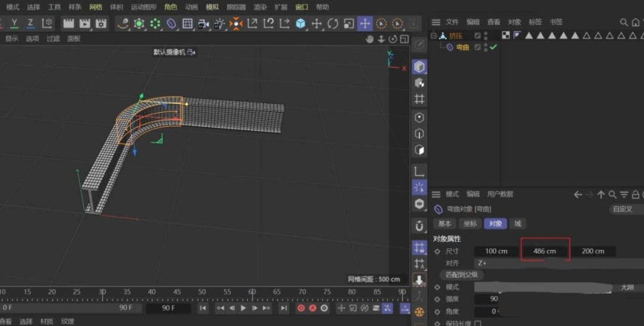Collapse the 挤压 tree node
Screen dimensions: 644x326
[434, 36]
